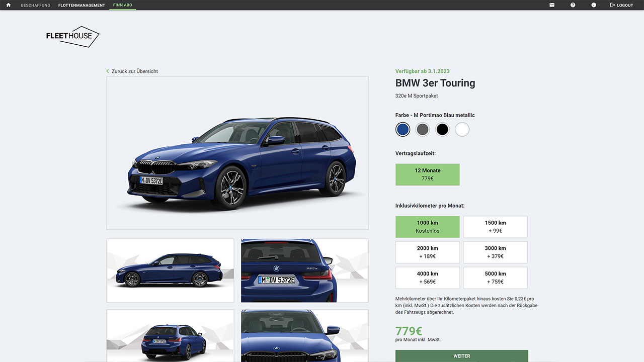
Task: Go back via Zurück zur Übersicht
Action: (x=132, y=71)
